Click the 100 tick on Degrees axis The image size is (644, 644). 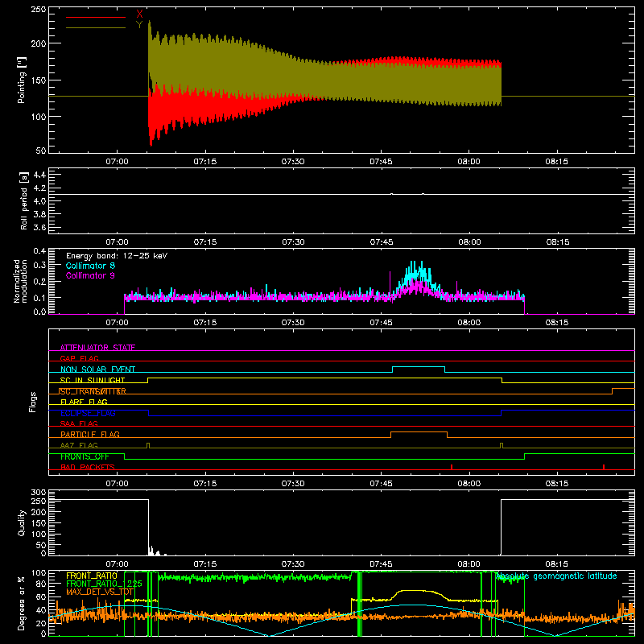[x=39, y=572]
